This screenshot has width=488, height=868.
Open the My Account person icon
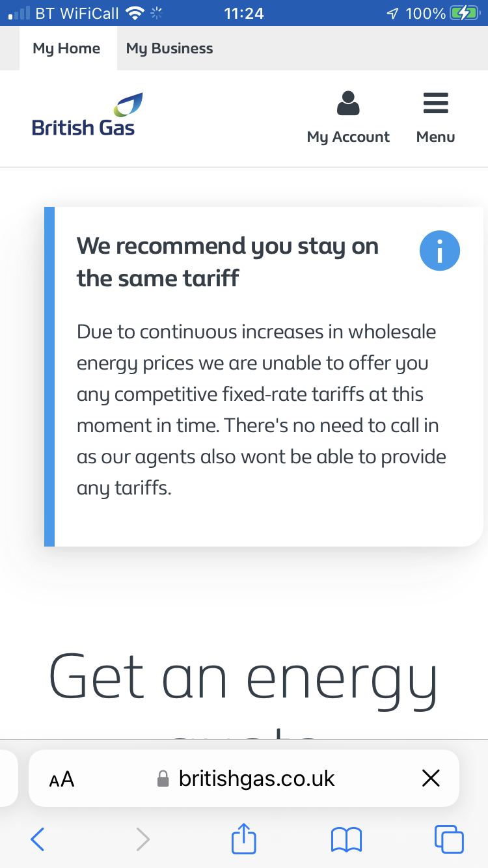(x=348, y=104)
